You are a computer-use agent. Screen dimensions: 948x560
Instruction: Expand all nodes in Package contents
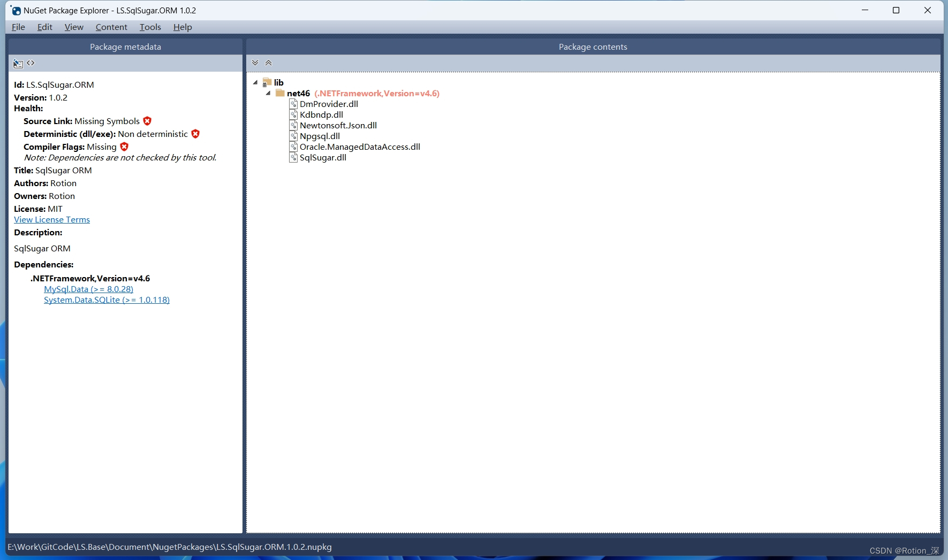pyautogui.click(x=256, y=63)
